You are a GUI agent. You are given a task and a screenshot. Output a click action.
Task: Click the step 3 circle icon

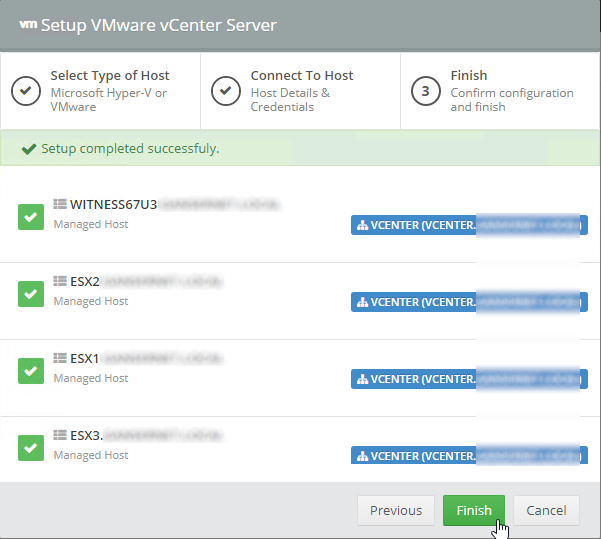point(426,91)
